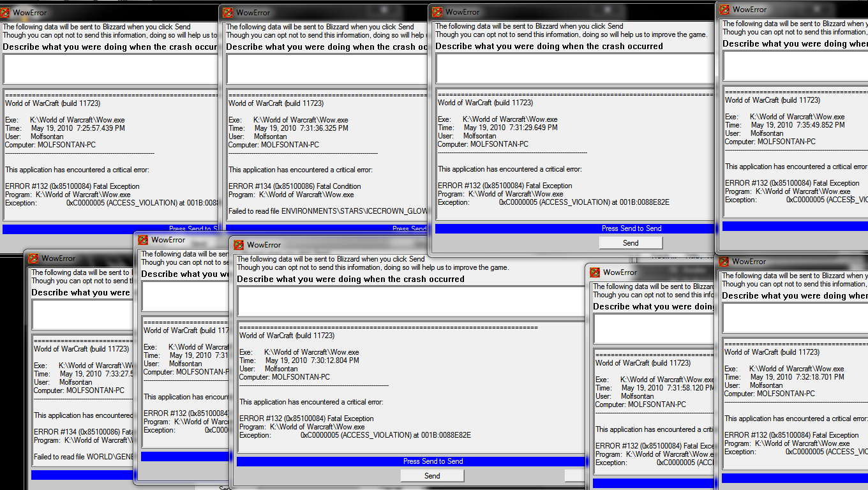This screenshot has height=490, width=868.
Task: Send the 7:31:29 crash report with the Send button
Action: [631, 242]
